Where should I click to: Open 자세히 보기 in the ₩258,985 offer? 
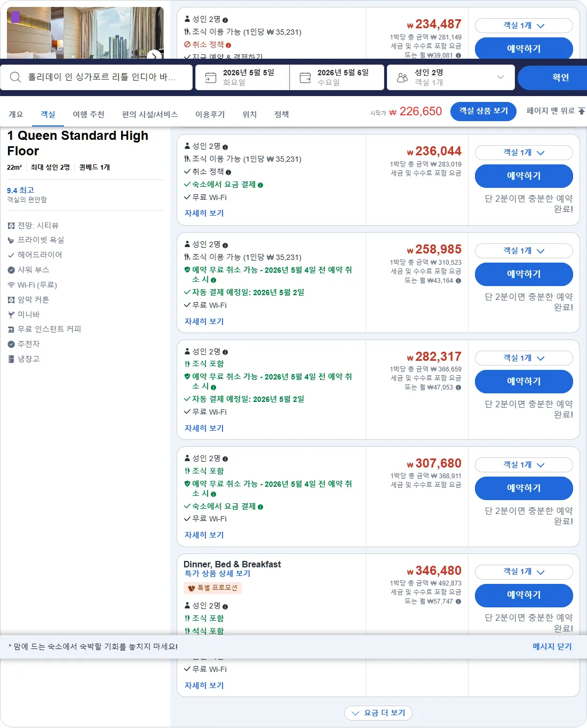point(204,321)
